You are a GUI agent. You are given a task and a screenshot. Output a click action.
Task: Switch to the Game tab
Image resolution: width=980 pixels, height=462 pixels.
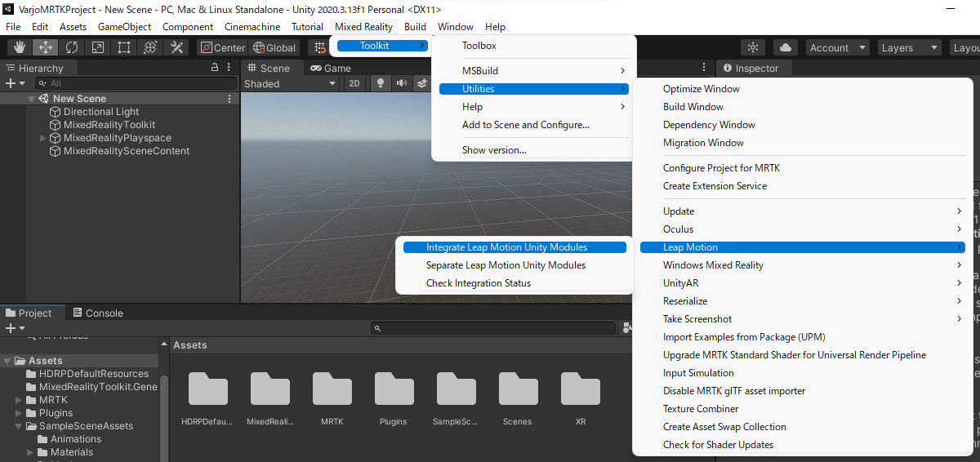click(x=331, y=68)
